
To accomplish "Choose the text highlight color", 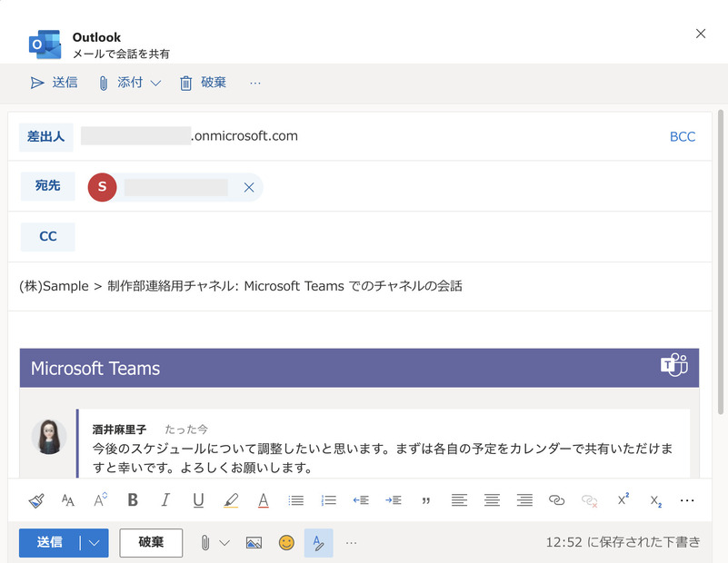I will point(231,500).
